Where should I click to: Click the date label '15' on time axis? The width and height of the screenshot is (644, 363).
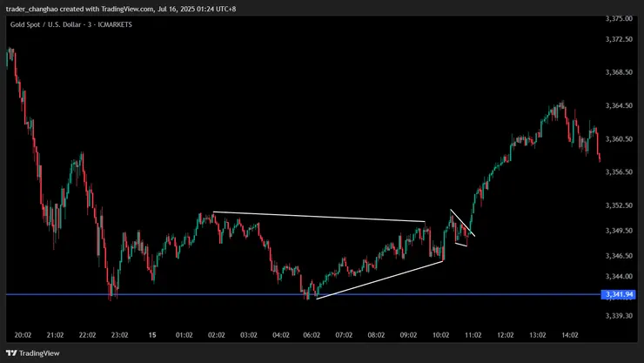[x=152, y=335]
